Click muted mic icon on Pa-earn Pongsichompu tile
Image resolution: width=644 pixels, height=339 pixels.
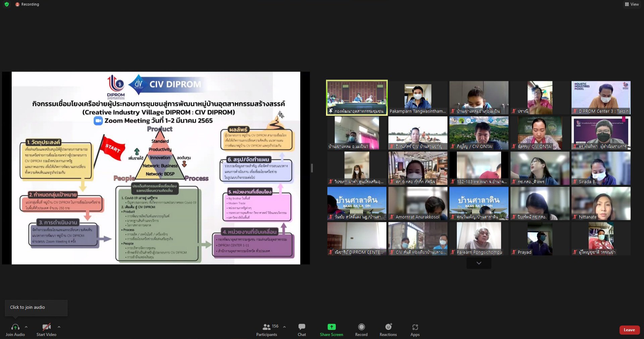pyautogui.click(x=453, y=252)
